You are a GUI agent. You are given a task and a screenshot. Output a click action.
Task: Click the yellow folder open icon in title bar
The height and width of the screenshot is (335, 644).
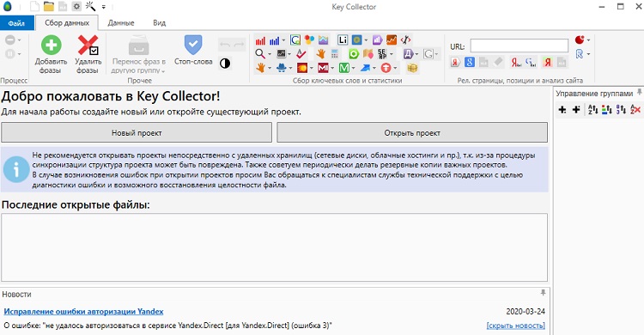click(49, 7)
